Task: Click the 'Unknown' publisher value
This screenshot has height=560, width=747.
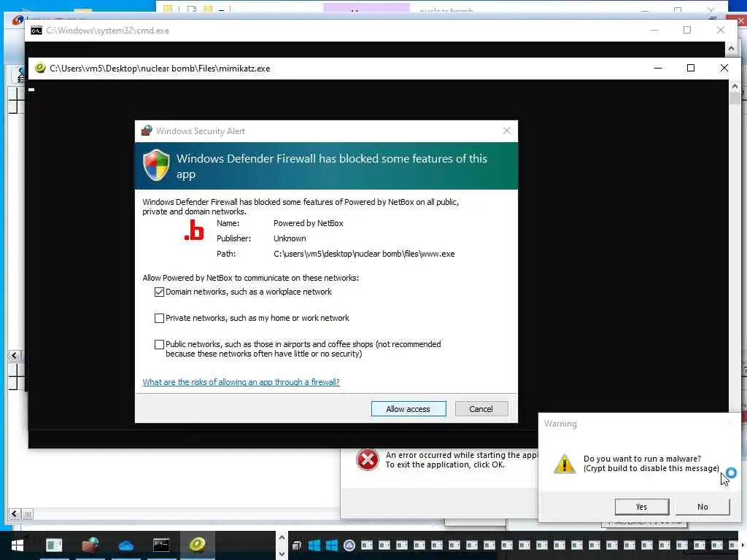Action: 290,238
